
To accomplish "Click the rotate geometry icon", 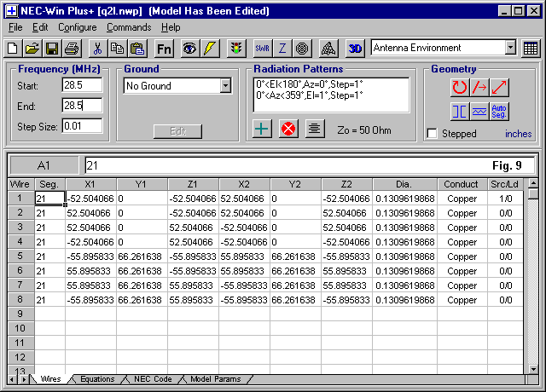I will click(461, 87).
